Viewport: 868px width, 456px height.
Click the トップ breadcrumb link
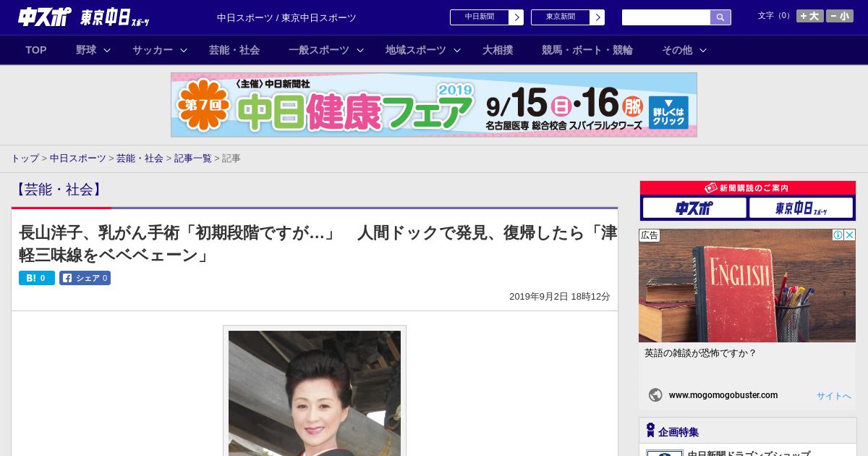(x=25, y=159)
